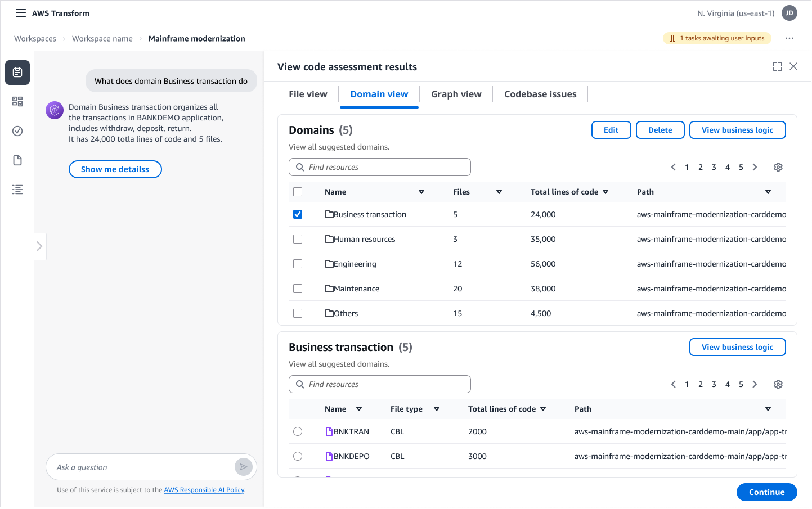Open the list lines icon in sidebar
Screen dimensions: 812x509
17,190
